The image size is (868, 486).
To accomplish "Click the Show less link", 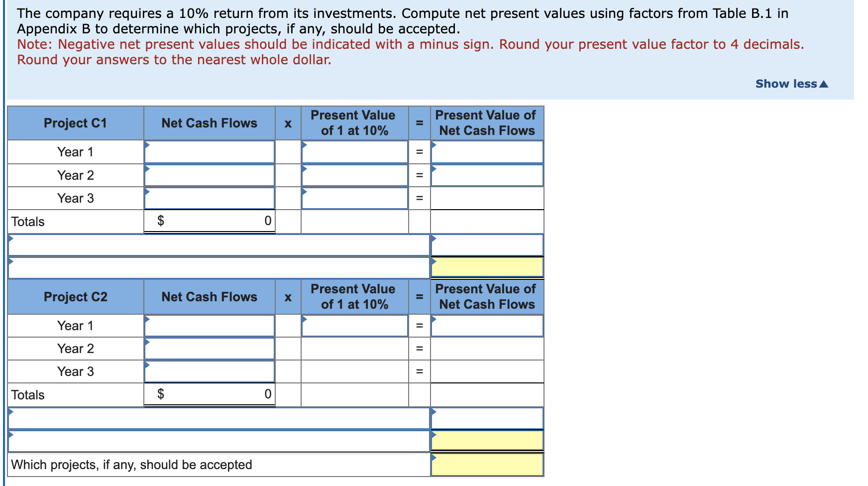I will click(x=791, y=84).
